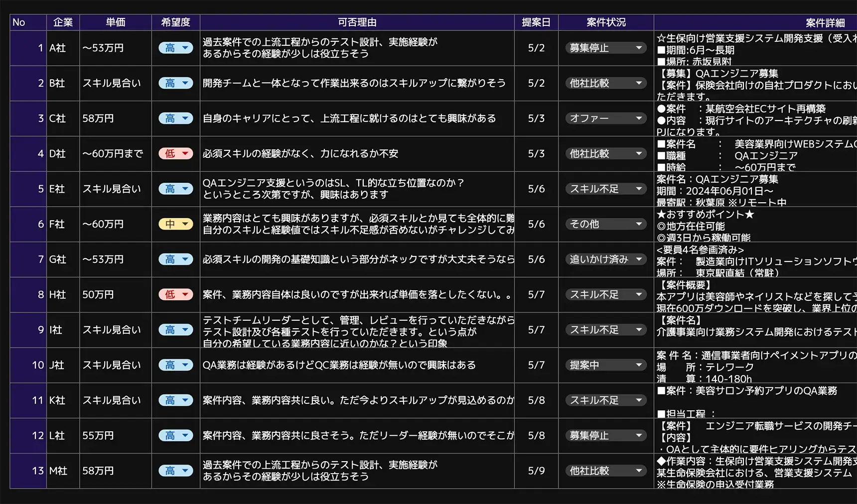Image resolution: width=857 pixels, height=504 pixels.
Task: Select the 希望度 column header
Action: 176,22
